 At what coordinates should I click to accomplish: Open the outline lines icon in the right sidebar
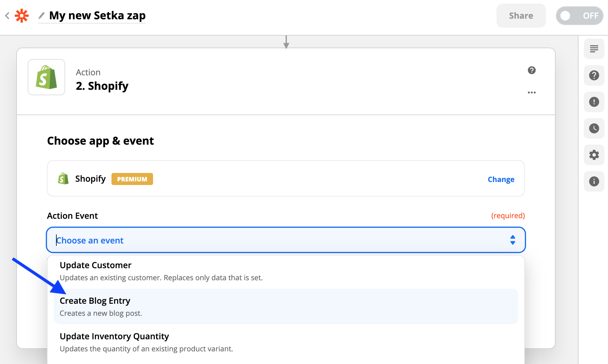pos(594,49)
